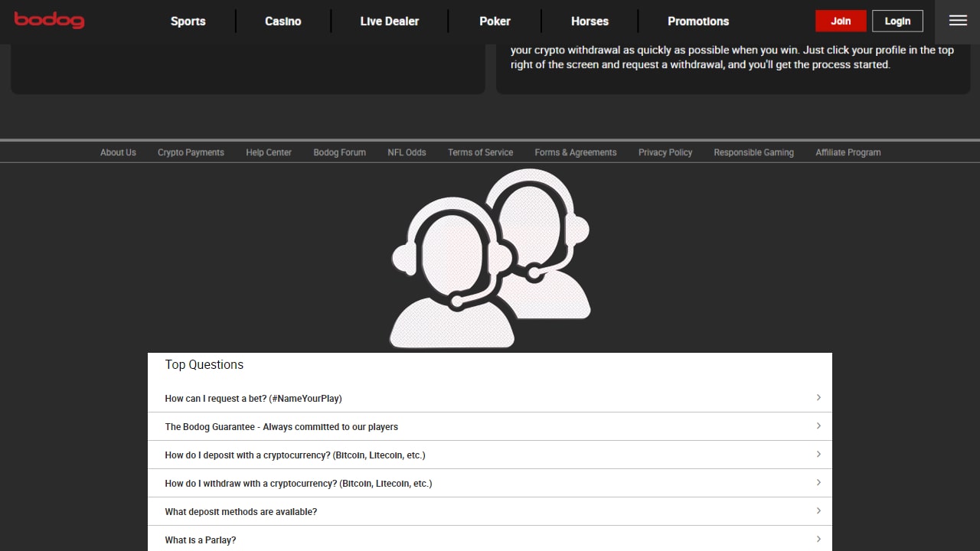Read the Terms of Service
980x551 pixels.
point(481,152)
